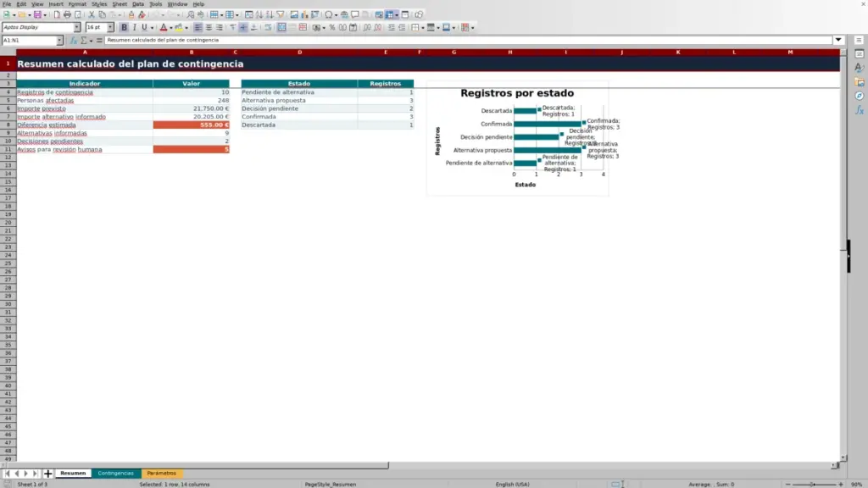The width and height of the screenshot is (868, 488).
Task: Toggle Align Right
Action: [x=220, y=27]
